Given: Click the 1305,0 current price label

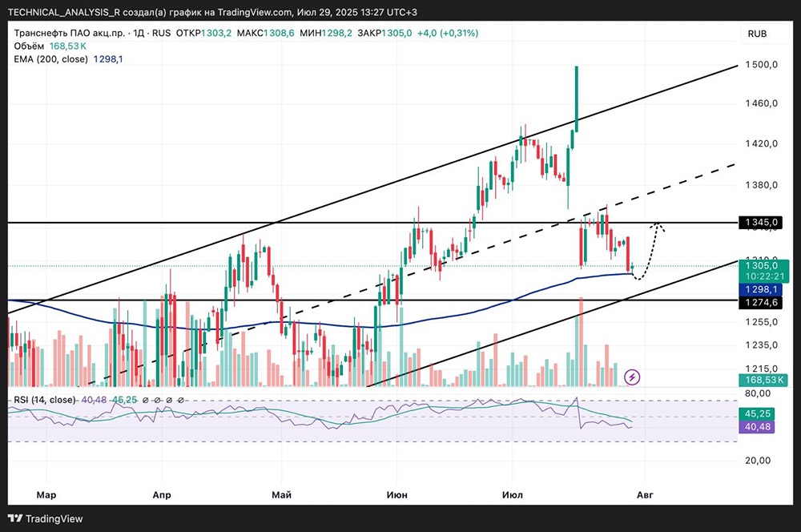Looking at the screenshot, I should click(x=763, y=265).
